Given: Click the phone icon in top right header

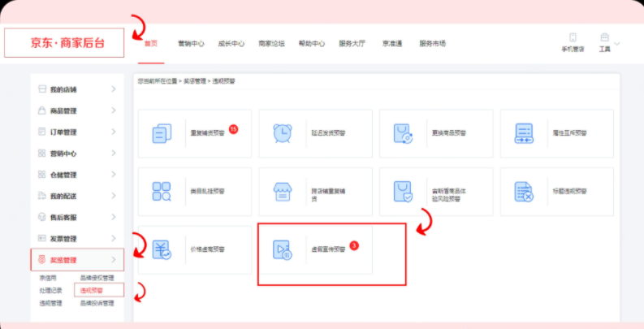Looking at the screenshot, I should point(573,37).
